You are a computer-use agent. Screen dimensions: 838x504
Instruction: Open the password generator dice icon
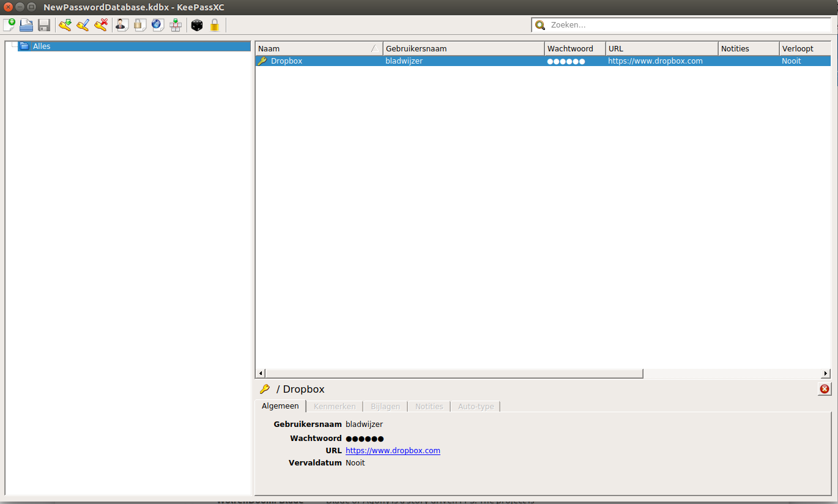click(197, 25)
